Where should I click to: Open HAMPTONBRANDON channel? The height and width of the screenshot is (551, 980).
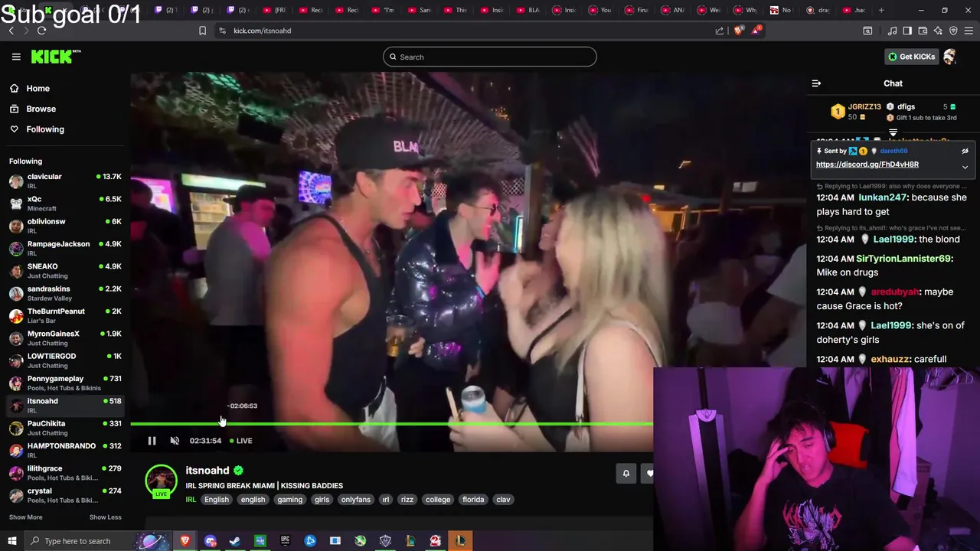[x=65, y=450]
